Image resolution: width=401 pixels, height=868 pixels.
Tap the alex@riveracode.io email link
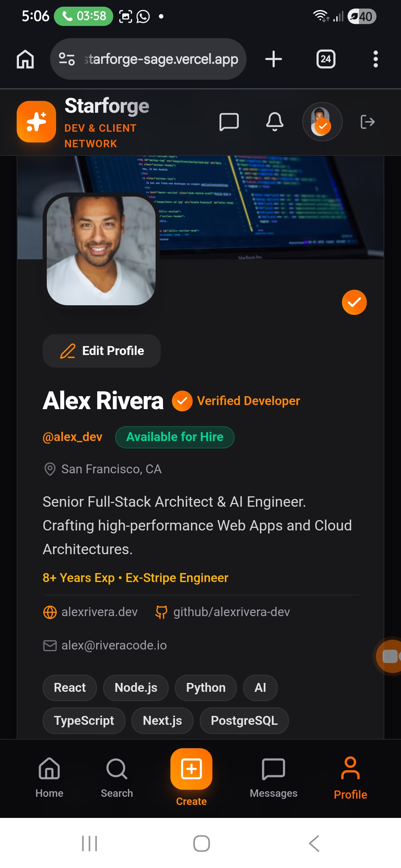tap(105, 645)
